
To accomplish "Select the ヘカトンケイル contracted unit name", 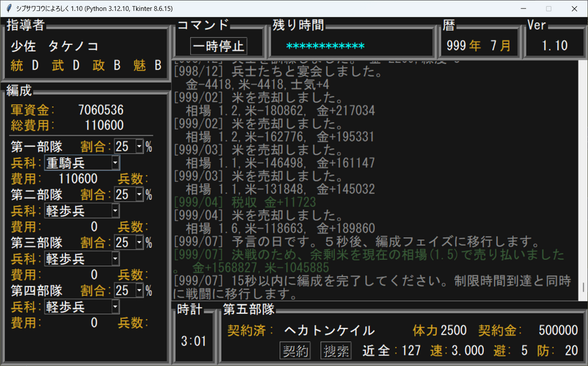I will (329, 330).
